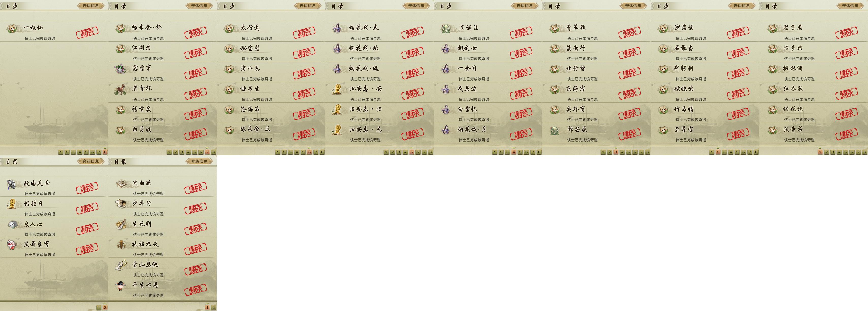
Task: Select the official doll icon for 平生心愿
Action: (120, 285)
